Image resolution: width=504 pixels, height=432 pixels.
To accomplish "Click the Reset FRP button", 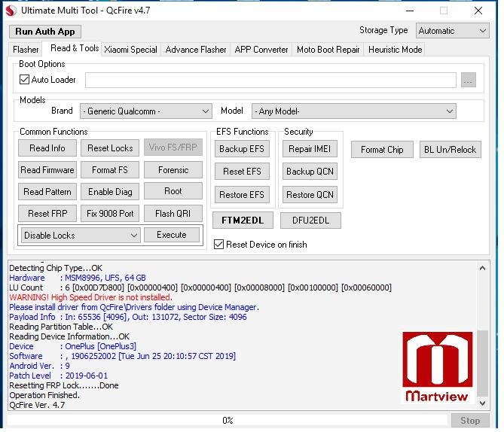I will click(x=47, y=214).
